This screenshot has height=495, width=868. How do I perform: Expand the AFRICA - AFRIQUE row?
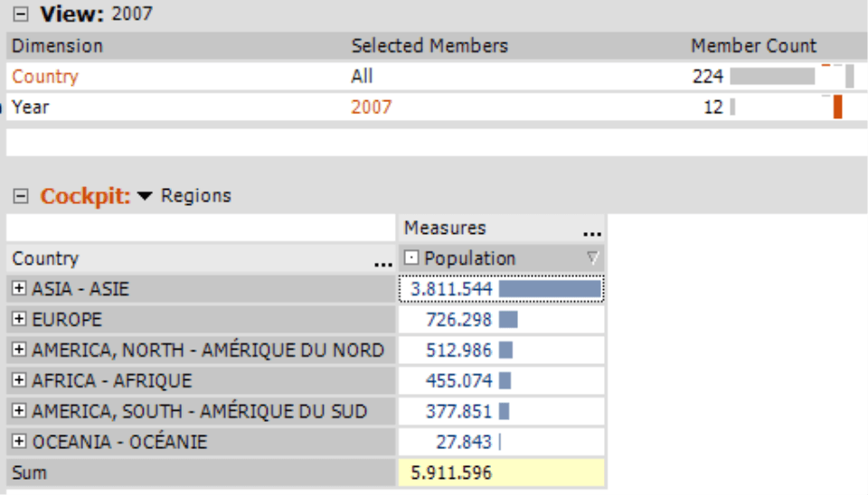[19, 380]
